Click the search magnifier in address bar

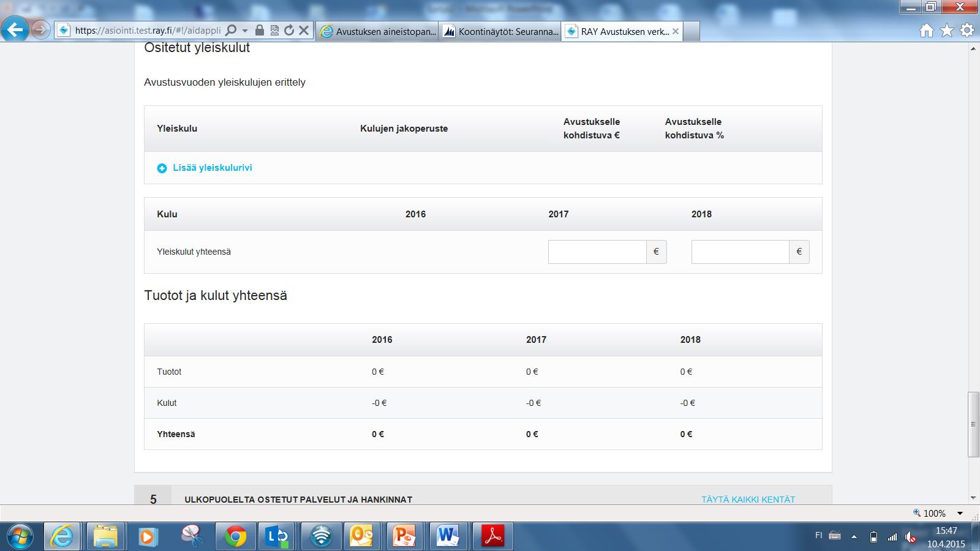click(231, 30)
